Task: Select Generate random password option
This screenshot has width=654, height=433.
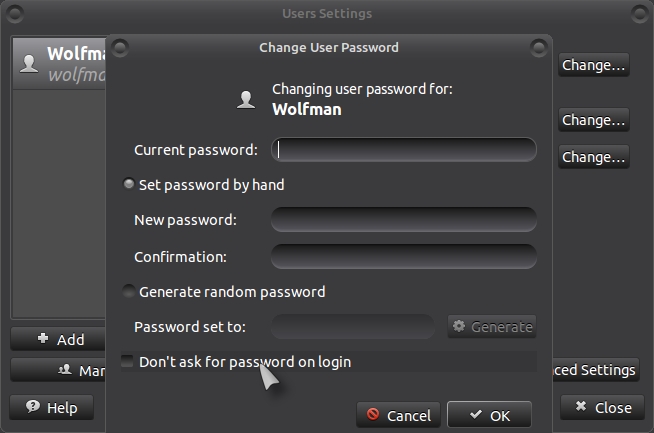Action: (129, 292)
